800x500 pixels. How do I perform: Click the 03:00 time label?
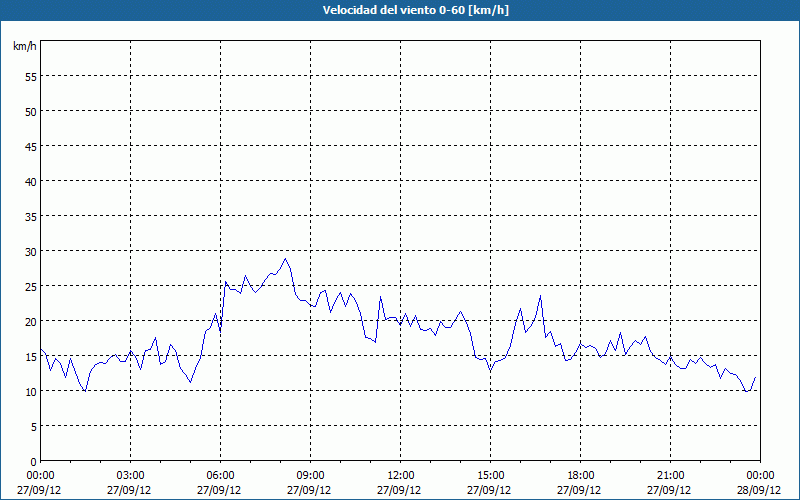pos(131,476)
